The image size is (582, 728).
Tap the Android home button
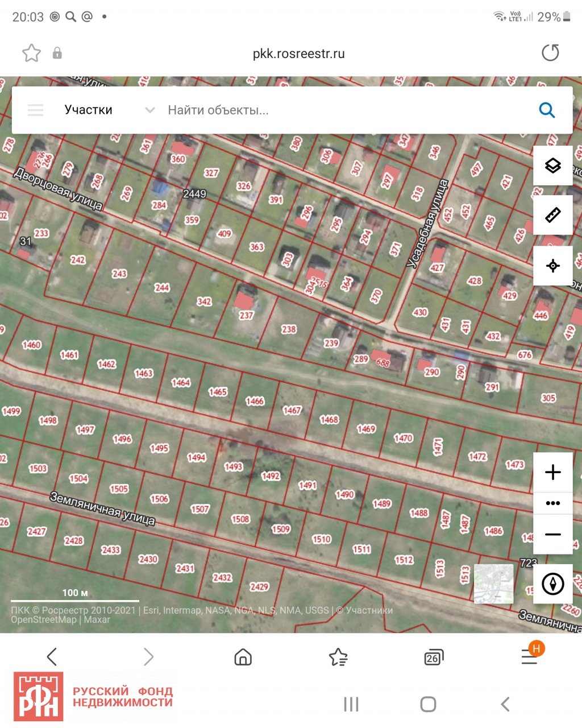428,704
